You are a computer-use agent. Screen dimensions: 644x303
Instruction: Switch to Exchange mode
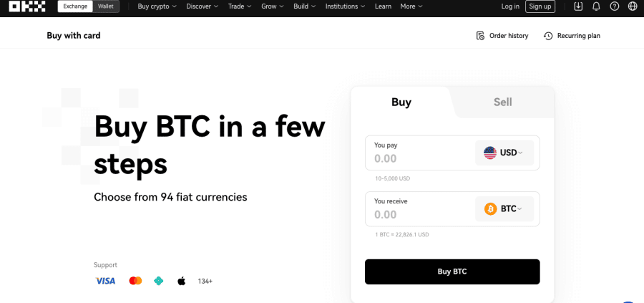click(x=75, y=6)
